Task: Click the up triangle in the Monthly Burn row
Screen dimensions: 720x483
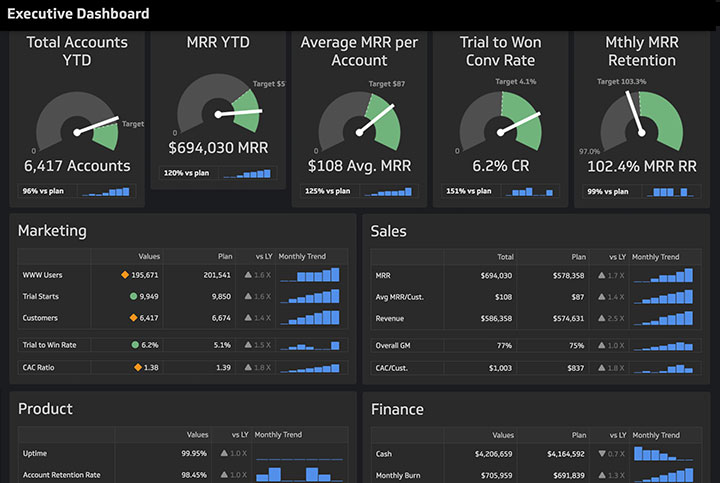Action: coord(602,475)
